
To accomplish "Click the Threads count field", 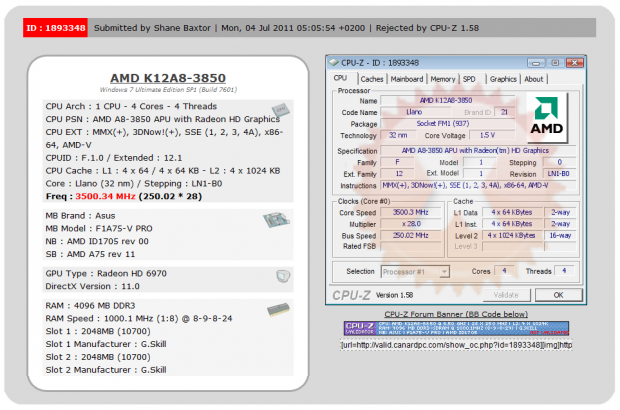I will pos(565,271).
